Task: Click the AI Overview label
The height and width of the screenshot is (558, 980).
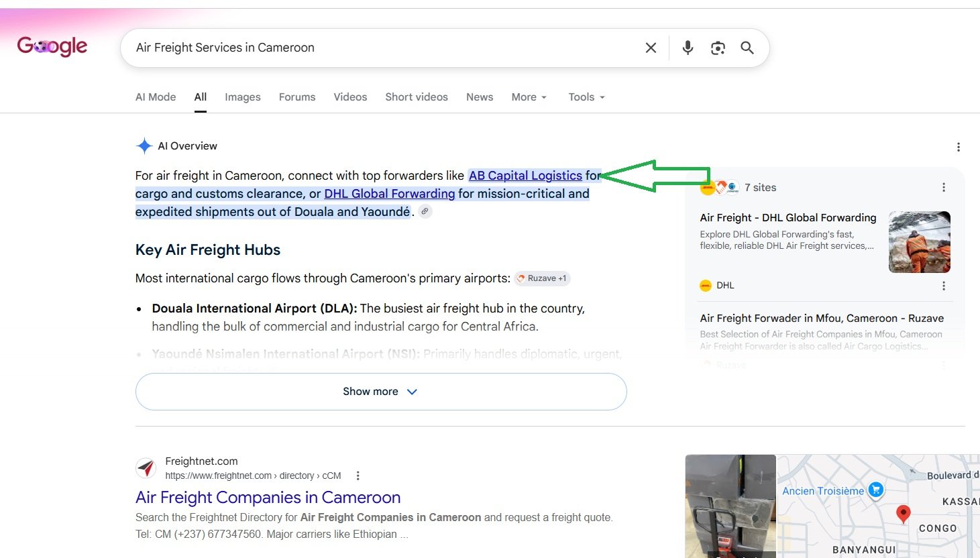Action: pos(187,146)
